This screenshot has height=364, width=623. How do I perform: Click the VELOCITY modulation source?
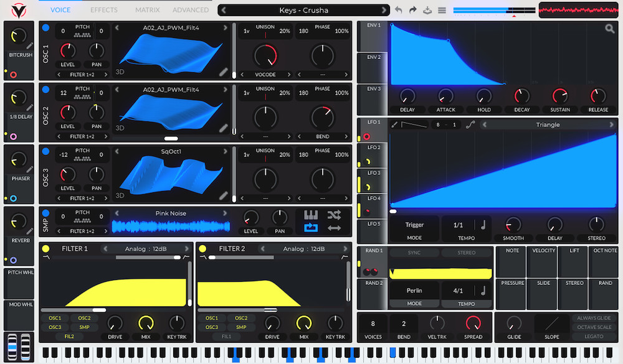tap(543, 261)
